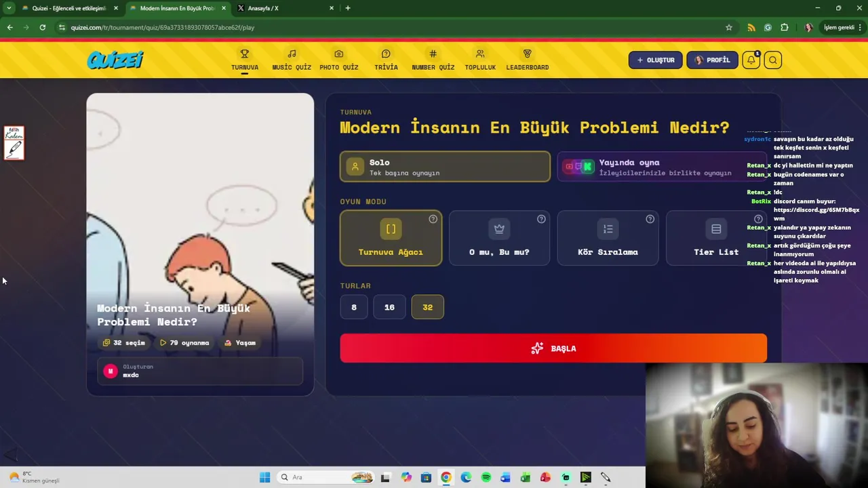Image resolution: width=868 pixels, height=488 pixels.
Task: Open the Windows Start menu
Action: tap(264, 477)
